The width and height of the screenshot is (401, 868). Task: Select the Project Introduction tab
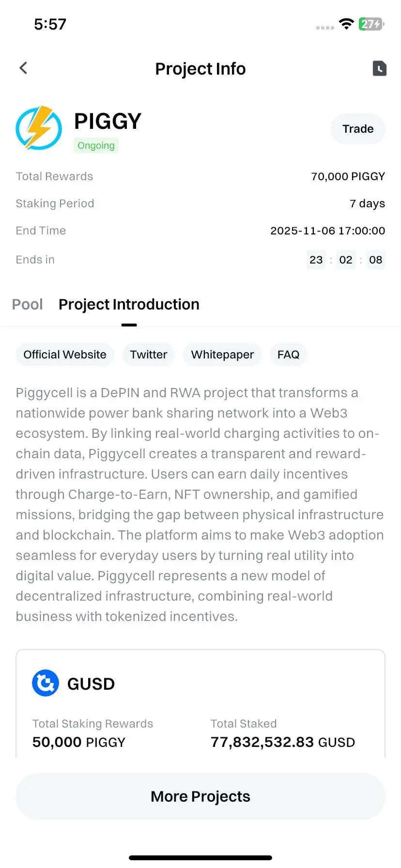(x=129, y=305)
